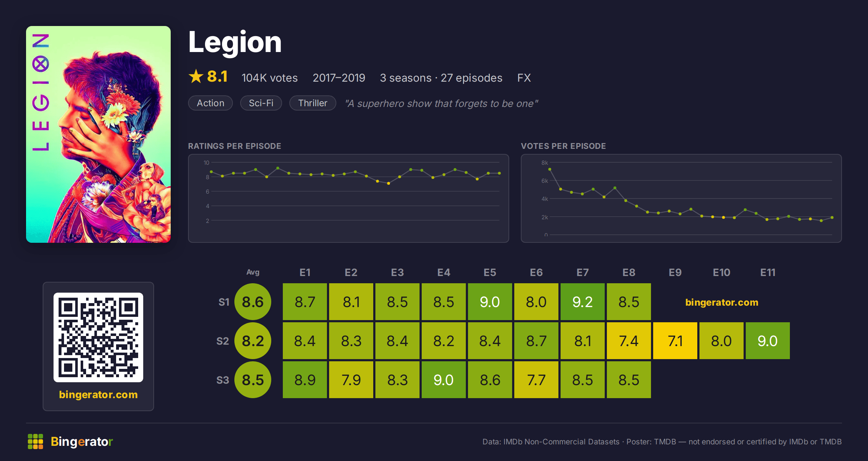Click the QR code image
The height and width of the screenshot is (461, 868).
(98, 337)
